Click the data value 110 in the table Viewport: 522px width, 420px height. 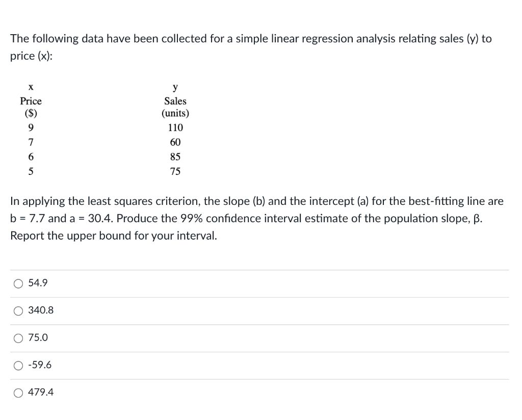(x=175, y=127)
